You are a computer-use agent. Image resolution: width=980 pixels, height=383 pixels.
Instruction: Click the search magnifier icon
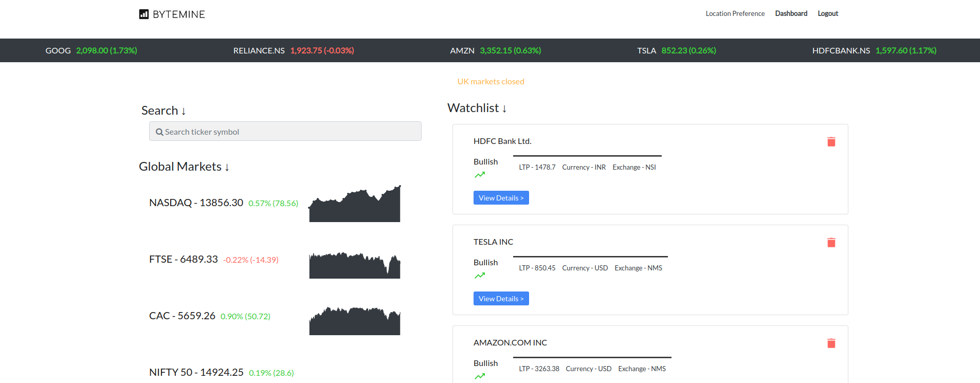coord(159,132)
